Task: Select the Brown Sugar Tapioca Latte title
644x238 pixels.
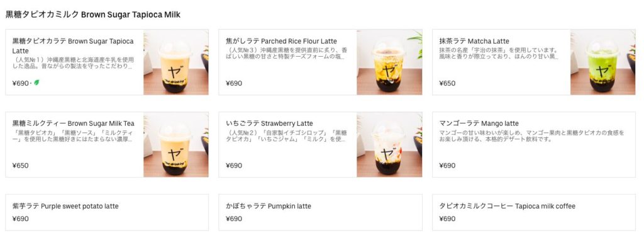Action: click(x=73, y=46)
